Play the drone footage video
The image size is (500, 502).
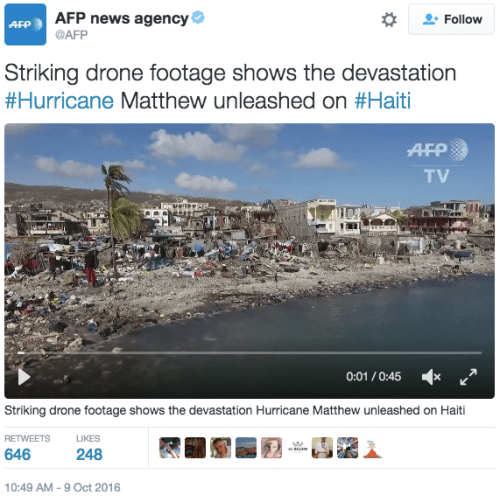coord(24,377)
